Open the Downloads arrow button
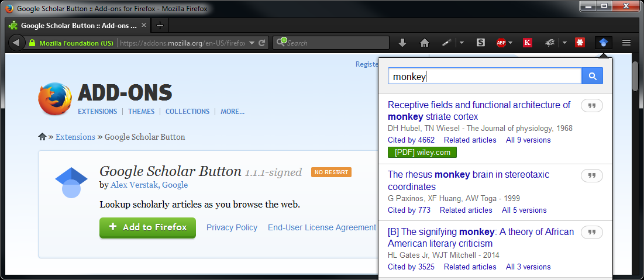644x280 pixels. [x=402, y=43]
